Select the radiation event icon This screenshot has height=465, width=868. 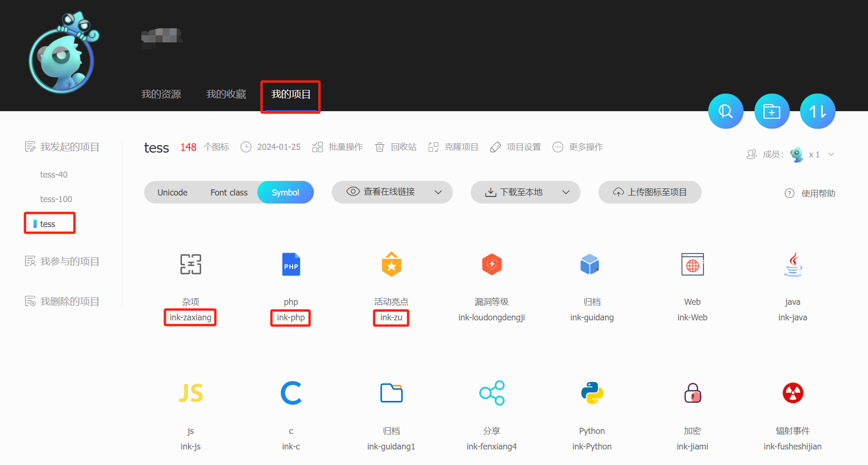pos(793,393)
